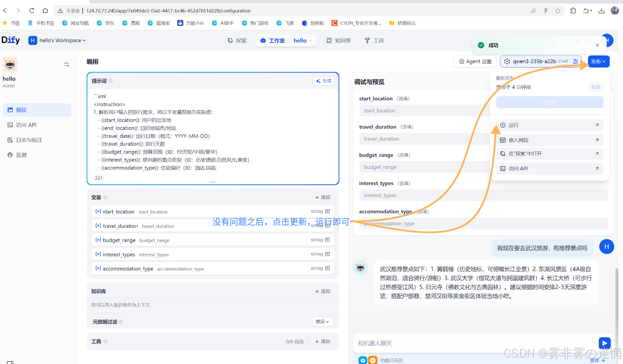Image resolution: width=623 pixels, height=364 pixels.
Task: Click the string type icon of interest_types
Action: tap(327, 254)
